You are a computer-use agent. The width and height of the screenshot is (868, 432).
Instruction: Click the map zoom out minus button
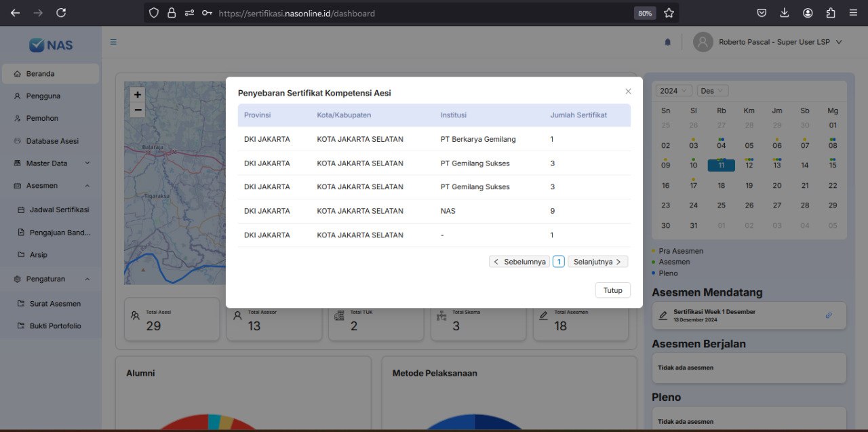[x=138, y=110]
